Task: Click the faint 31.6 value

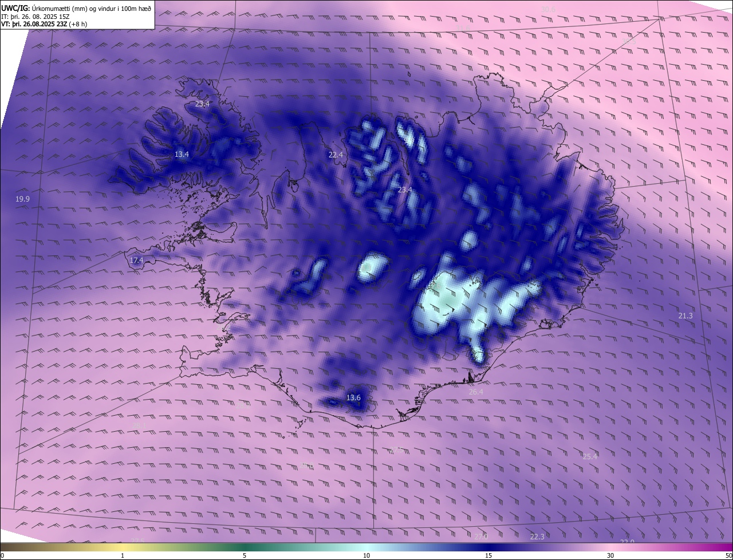Action: (463, 28)
